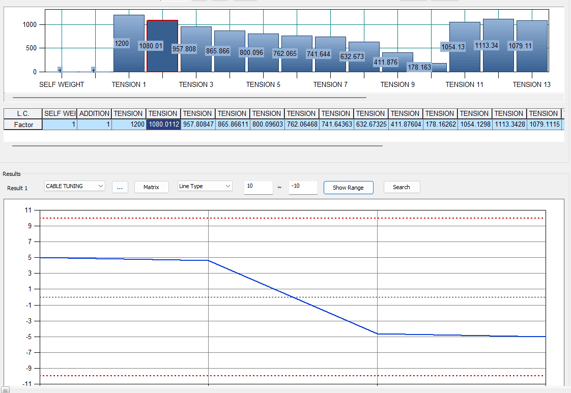The width and height of the screenshot is (571, 393).
Task: Click the Show Range button
Action: pyautogui.click(x=348, y=188)
